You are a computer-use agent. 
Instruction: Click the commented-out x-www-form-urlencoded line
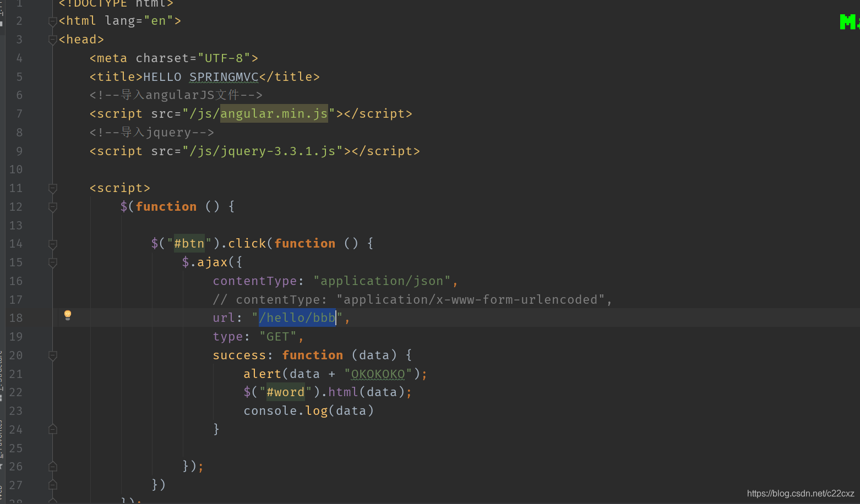click(x=412, y=299)
